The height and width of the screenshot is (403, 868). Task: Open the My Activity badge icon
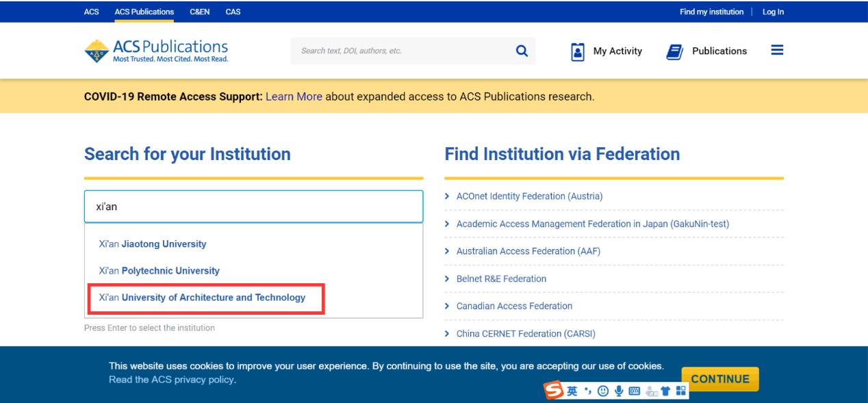point(578,52)
